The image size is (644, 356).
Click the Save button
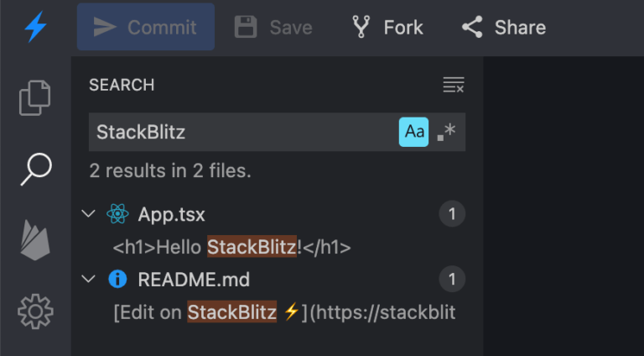[x=273, y=27]
